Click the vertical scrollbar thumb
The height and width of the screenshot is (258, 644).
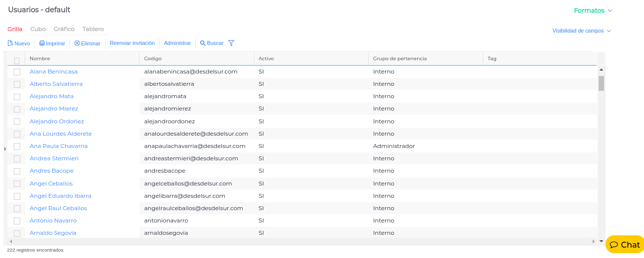coord(601,83)
